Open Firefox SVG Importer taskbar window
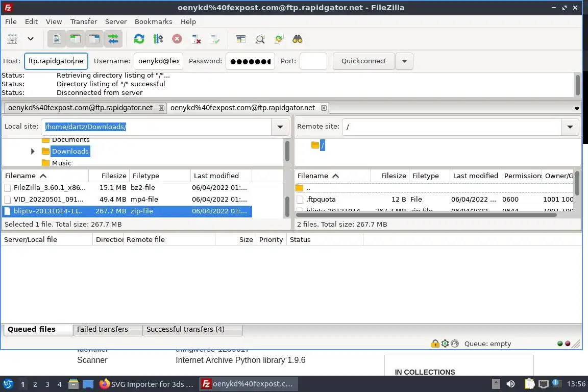The width and height of the screenshot is (588, 392). click(146, 384)
